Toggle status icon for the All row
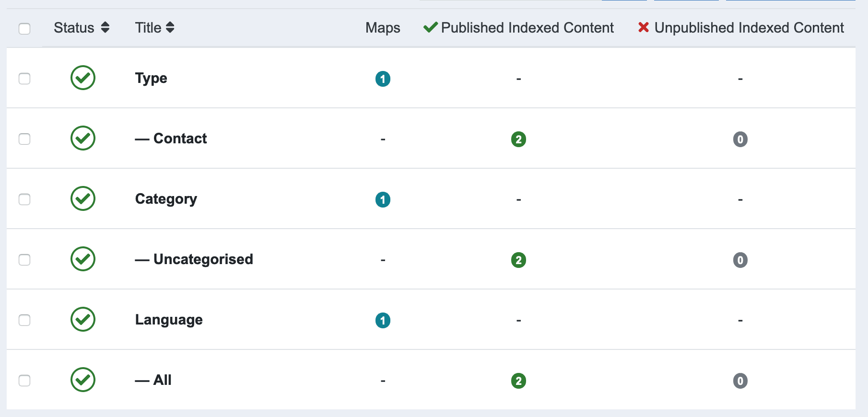This screenshot has width=868, height=417. tap(83, 380)
